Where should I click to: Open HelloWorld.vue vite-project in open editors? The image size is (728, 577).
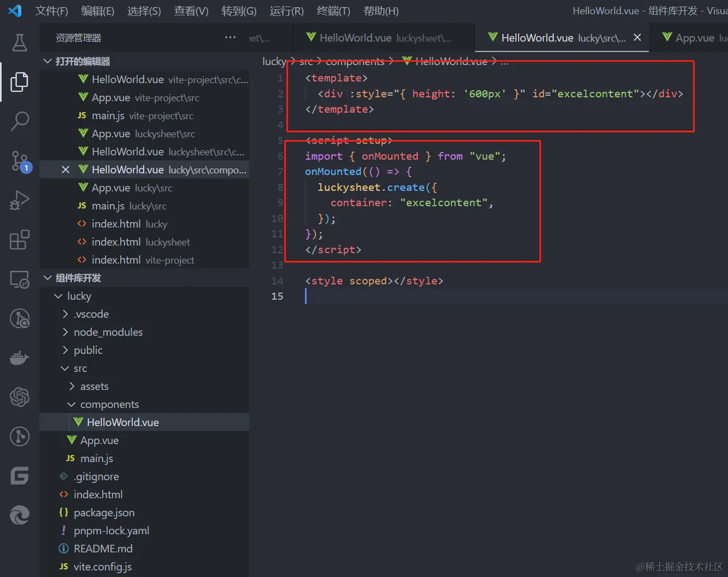[145, 79]
